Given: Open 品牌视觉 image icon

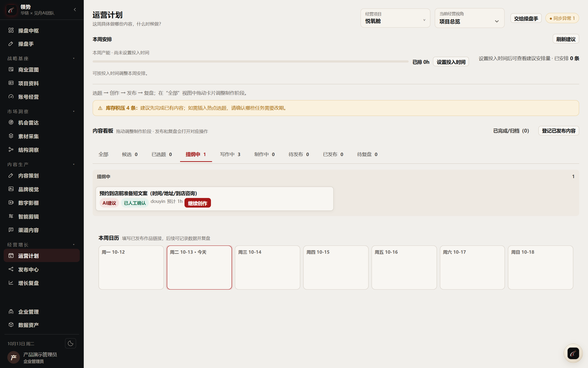Looking at the screenshot, I should click(x=11, y=189).
